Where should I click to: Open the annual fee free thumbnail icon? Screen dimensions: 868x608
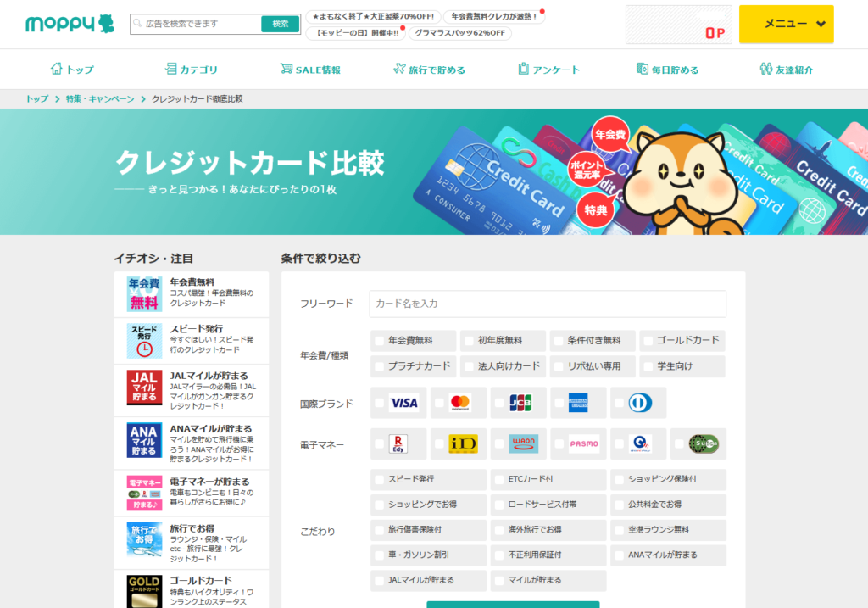[x=144, y=294]
